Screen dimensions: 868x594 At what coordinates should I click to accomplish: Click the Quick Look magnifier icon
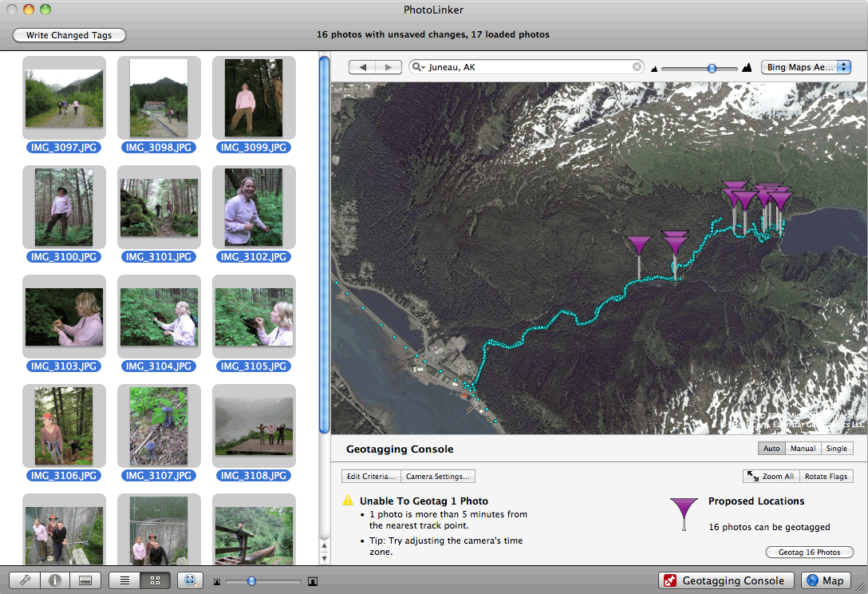click(190, 580)
